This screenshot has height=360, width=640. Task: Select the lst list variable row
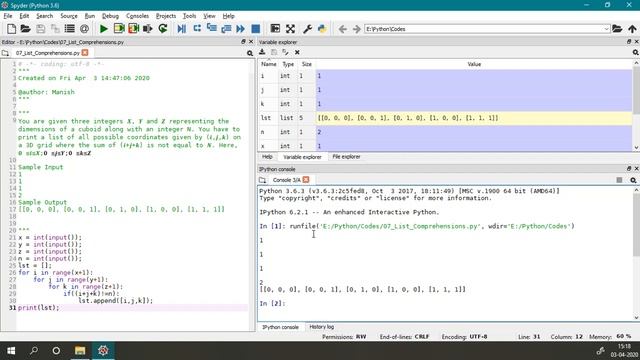[x=446, y=118]
